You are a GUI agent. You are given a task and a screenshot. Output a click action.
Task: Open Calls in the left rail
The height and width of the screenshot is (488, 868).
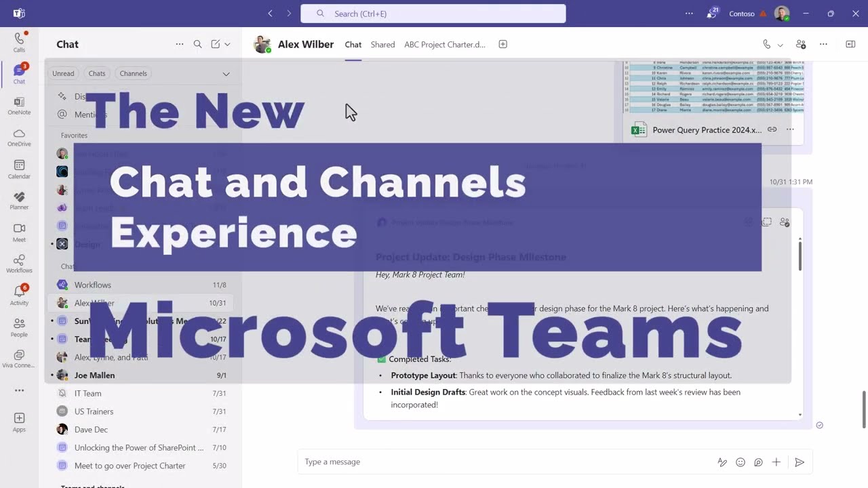click(19, 42)
